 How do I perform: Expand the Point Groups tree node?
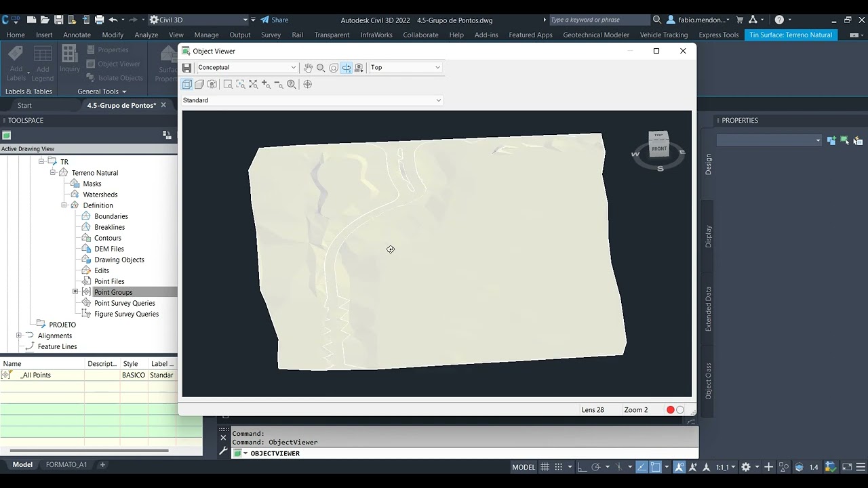(x=75, y=292)
